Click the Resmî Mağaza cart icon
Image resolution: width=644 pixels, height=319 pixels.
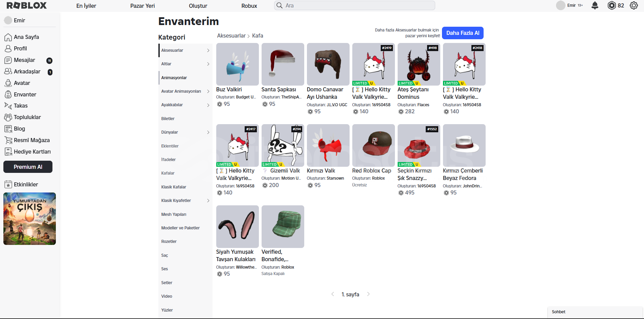point(8,140)
